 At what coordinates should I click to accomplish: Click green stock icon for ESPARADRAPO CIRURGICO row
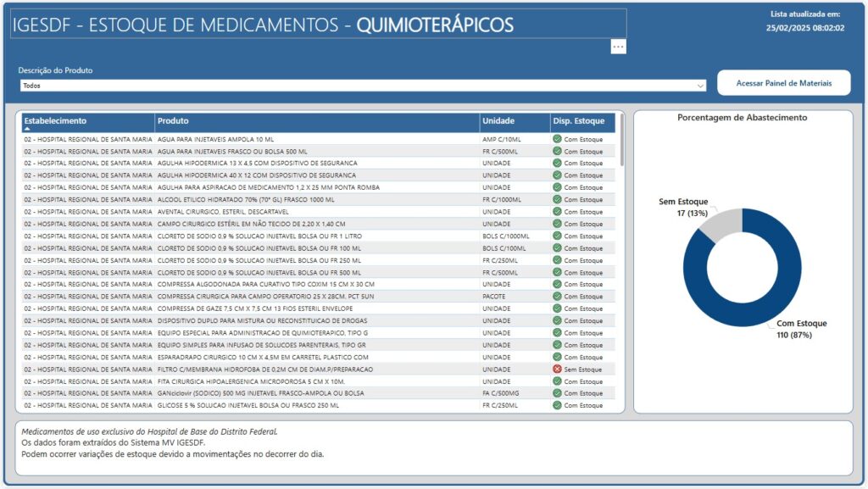tap(557, 357)
